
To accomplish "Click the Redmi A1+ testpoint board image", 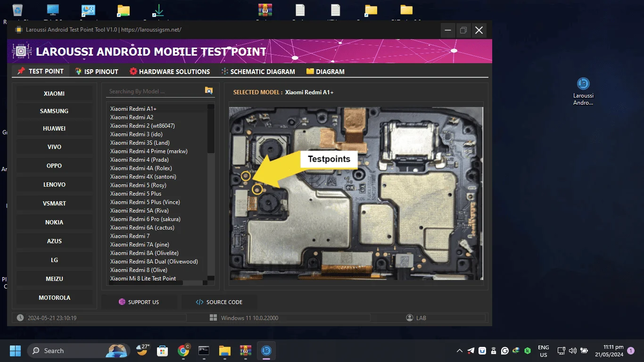I will point(356,193).
